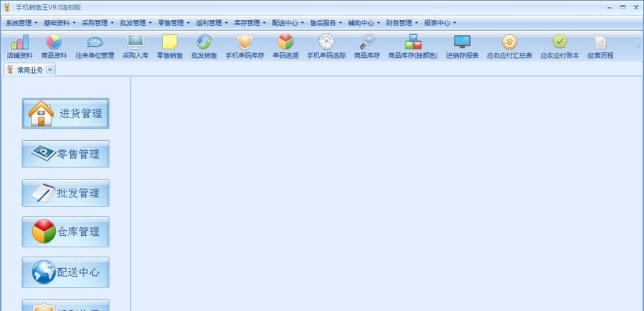644x311 pixels.
Task: Expand the 返利管理 menu
Action: pyautogui.click(x=212, y=23)
